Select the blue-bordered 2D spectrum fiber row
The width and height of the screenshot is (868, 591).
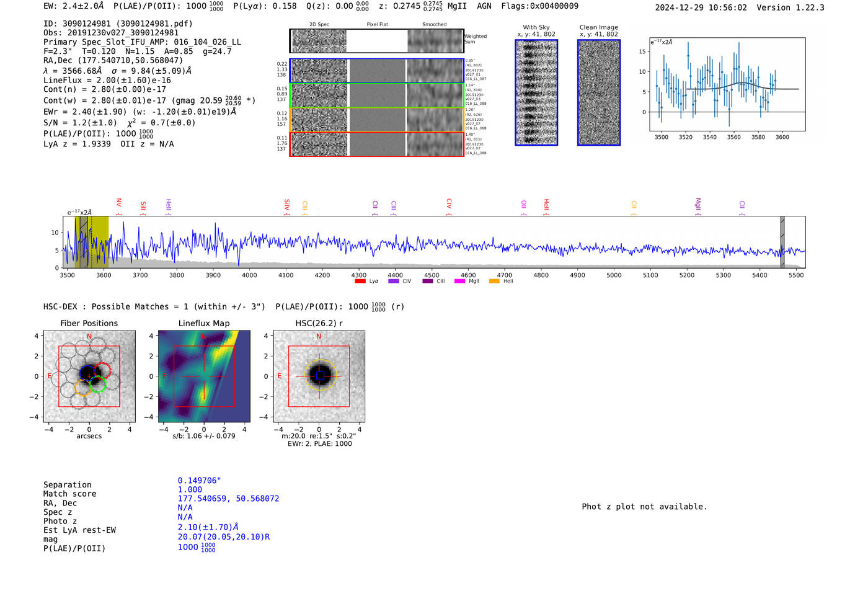376,71
